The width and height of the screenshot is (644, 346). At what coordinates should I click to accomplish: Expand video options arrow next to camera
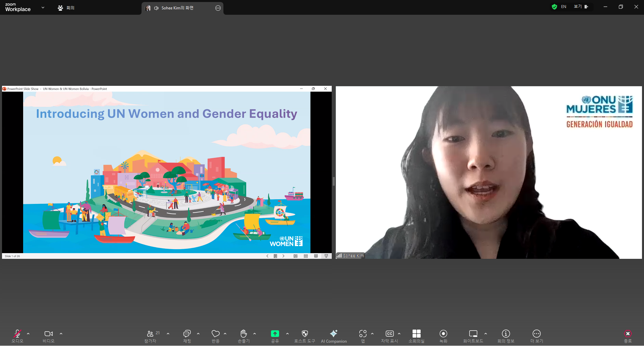pyautogui.click(x=61, y=334)
